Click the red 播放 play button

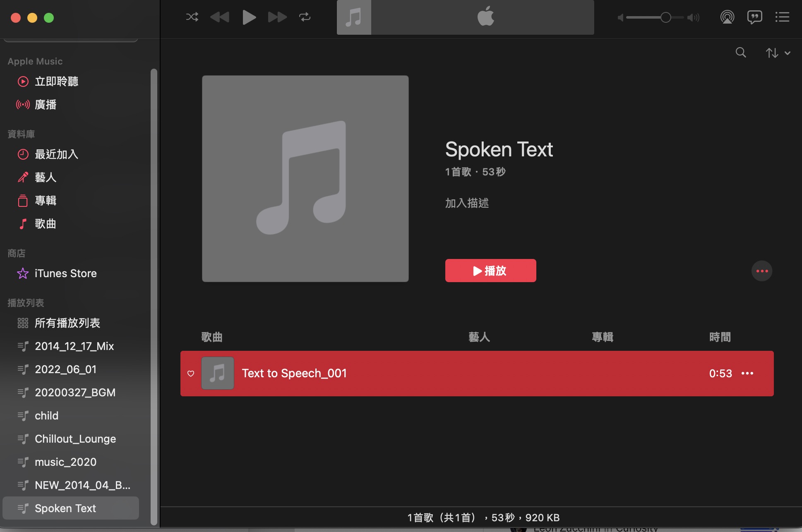coord(490,271)
